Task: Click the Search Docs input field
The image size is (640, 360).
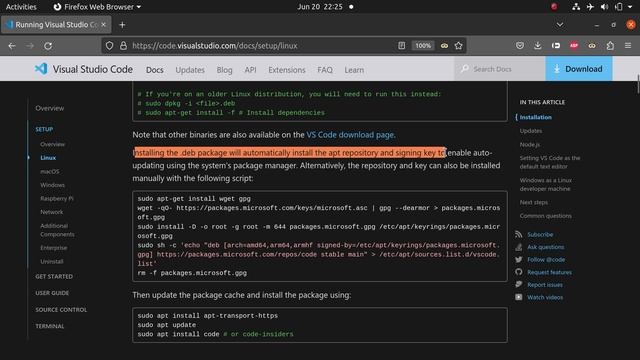Action: [x=500, y=69]
